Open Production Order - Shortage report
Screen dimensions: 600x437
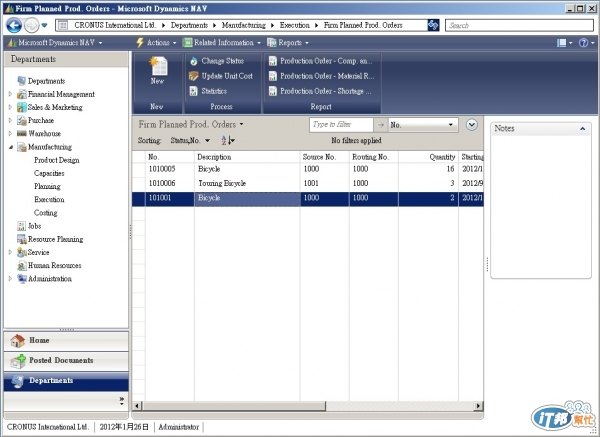coord(320,91)
